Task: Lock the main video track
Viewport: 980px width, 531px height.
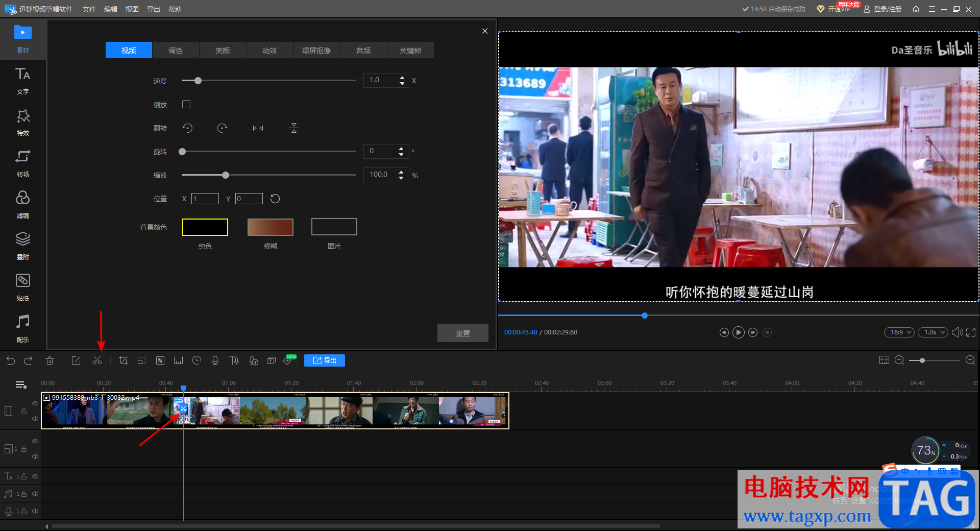Action: [x=24, y=411]
